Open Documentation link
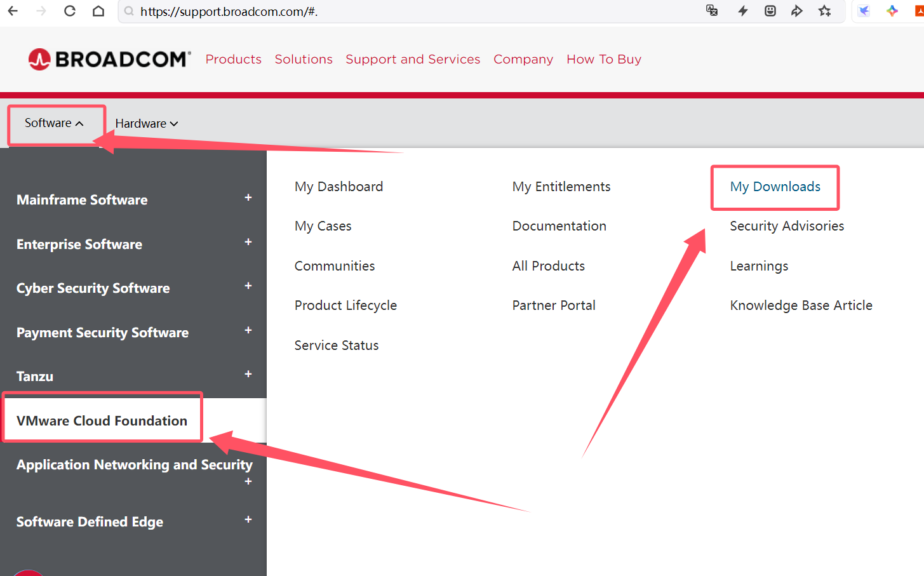 pos(559,226)
